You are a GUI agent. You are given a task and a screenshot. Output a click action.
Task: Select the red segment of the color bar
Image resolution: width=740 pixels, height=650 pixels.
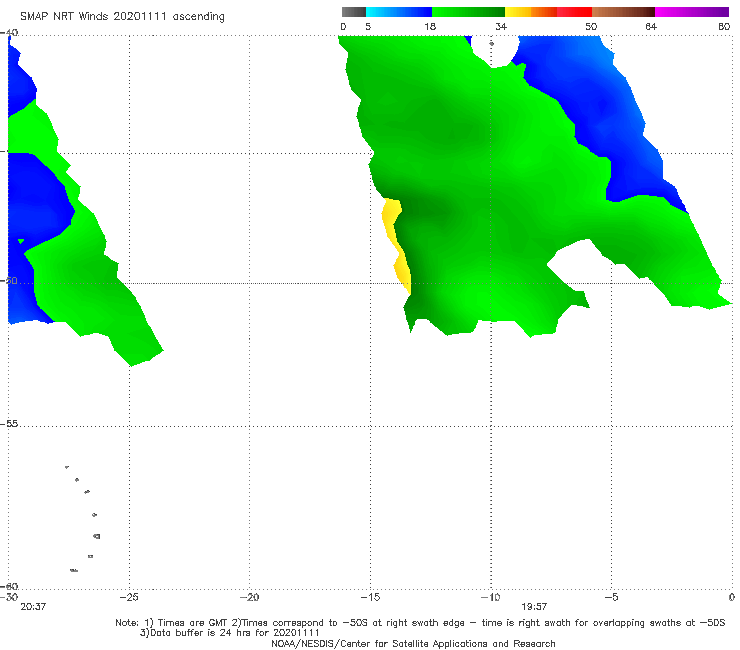(x=574, y=12)
